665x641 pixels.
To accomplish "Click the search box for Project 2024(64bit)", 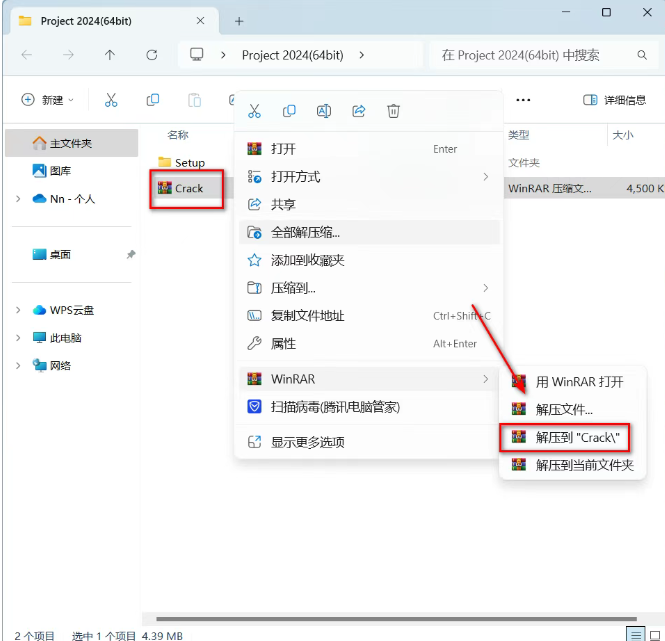I will pyautogui.click(x=540, y=55).
